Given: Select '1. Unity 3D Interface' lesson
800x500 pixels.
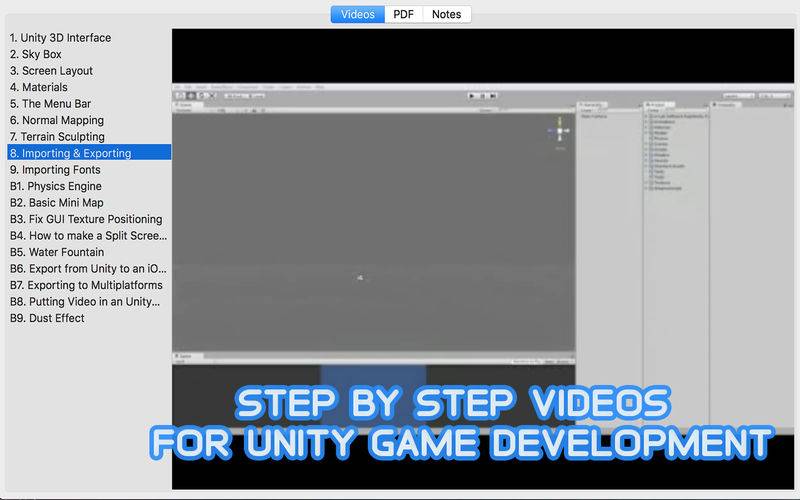Looking at the screenshot, I should [x=60, y=38].
